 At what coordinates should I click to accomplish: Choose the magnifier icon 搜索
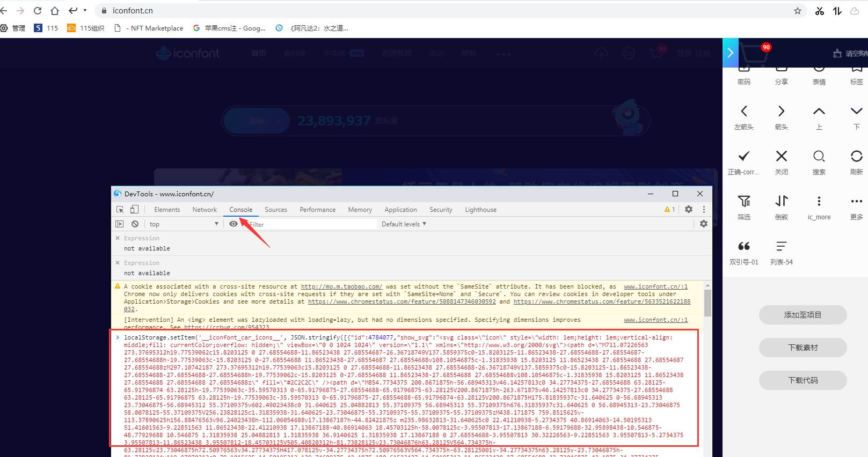click(819, 156)
